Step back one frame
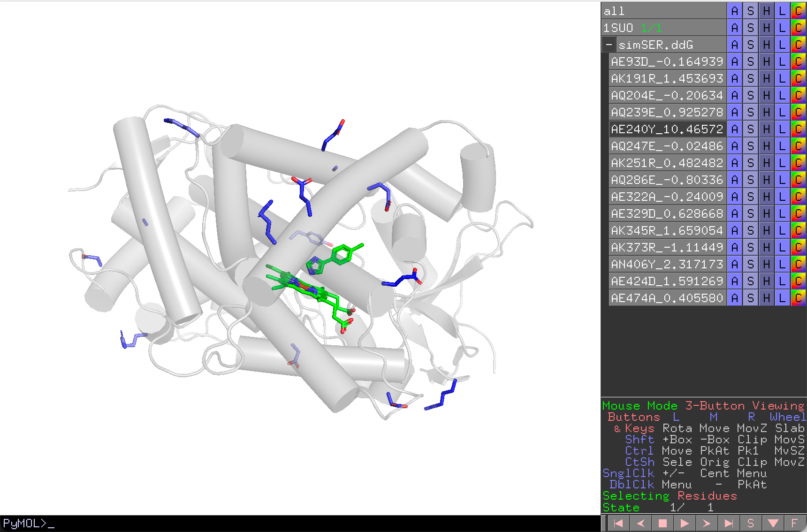The width and height of the screenshot is (807, 532). [640, 523]
